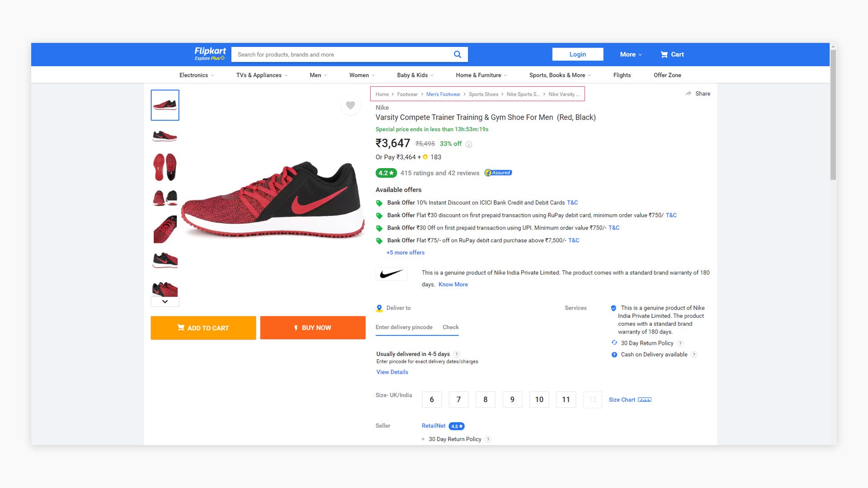The image size is (868, 488).
Task: Open price info icon next to 33% off
Action: (469, 144)
